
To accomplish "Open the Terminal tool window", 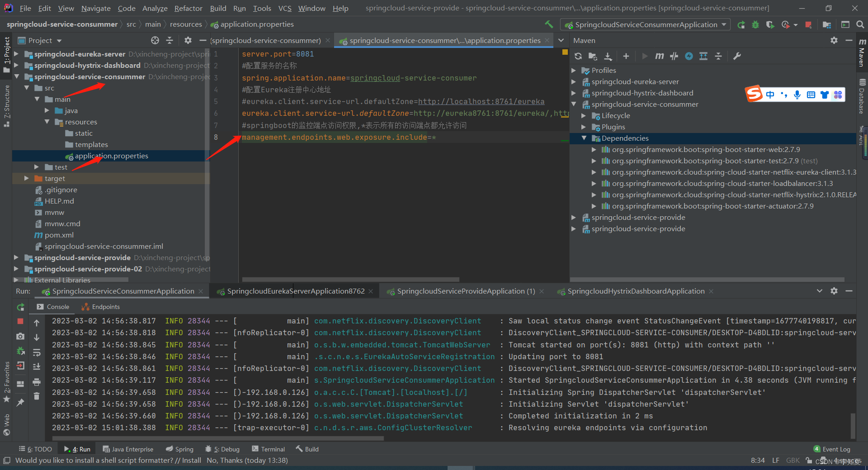I will (x=269, y=449).
